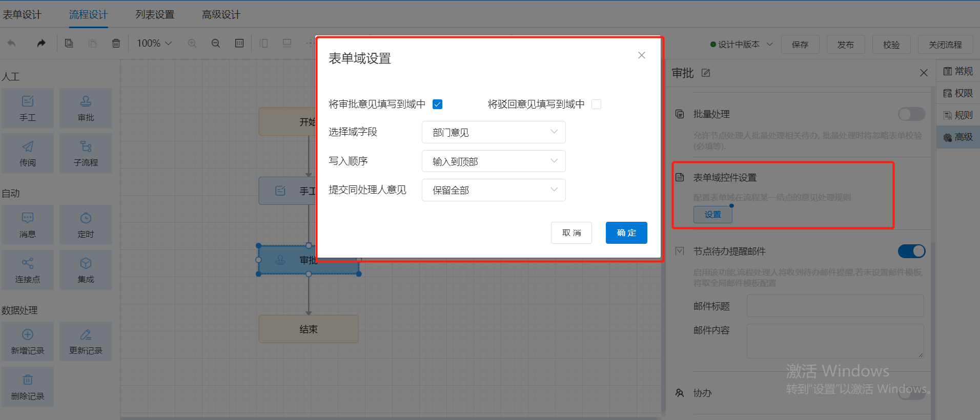
Task: Select the 手工 manual node tool
Action: tap(28, 108)
